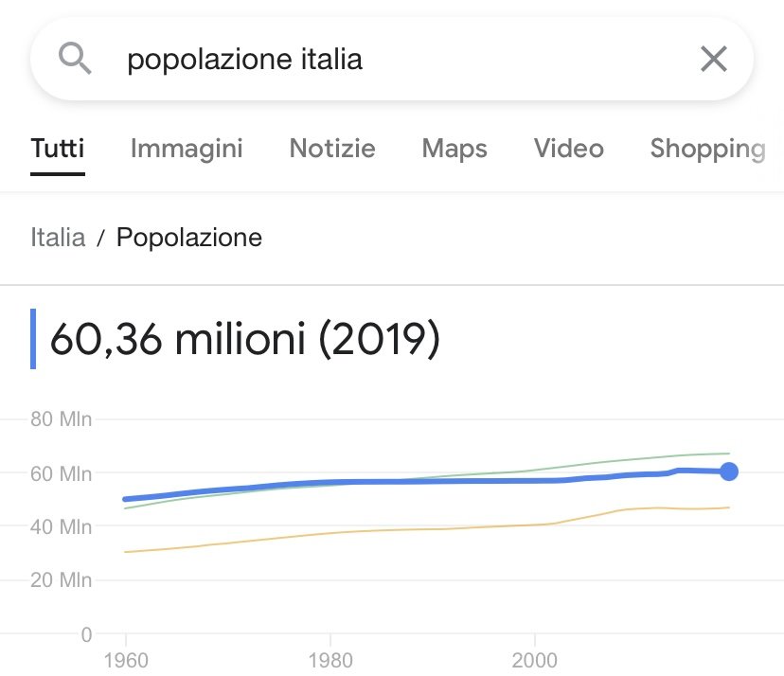Clear the search with the X icon

tap(713, 60)
